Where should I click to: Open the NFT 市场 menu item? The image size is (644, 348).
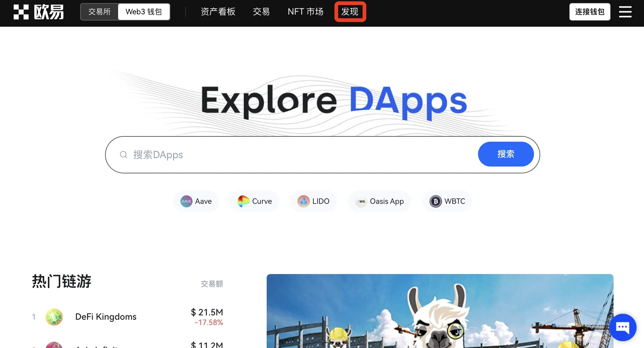pyautogui.click(x=306, y=12)
